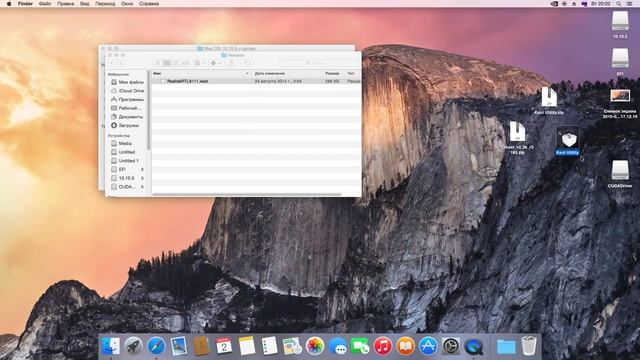Open QuickTime Player from the Dock
The width and height of the screenshot is (640, 360).
473,346
